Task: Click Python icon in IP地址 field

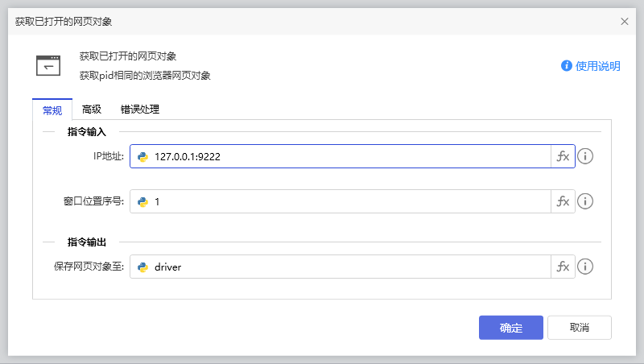Action: click(x=142, y=157)
